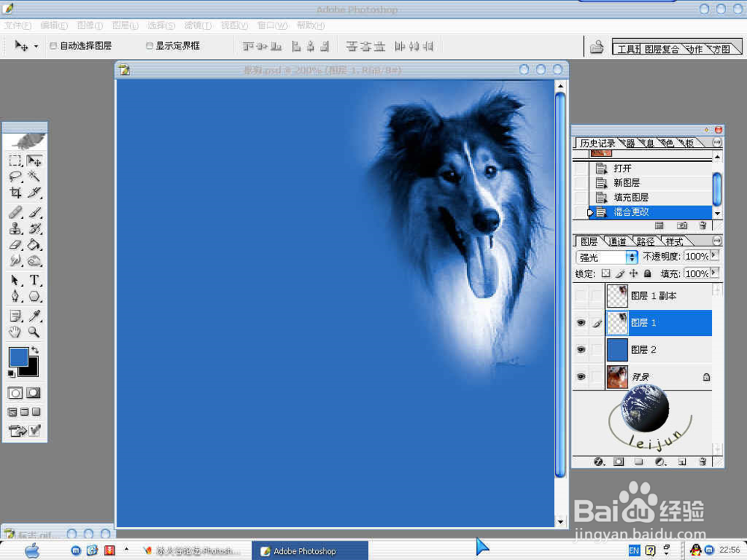Select the Polygon shape tool
Viewport: 747px width, 560px height.
[x=34, y=296]
